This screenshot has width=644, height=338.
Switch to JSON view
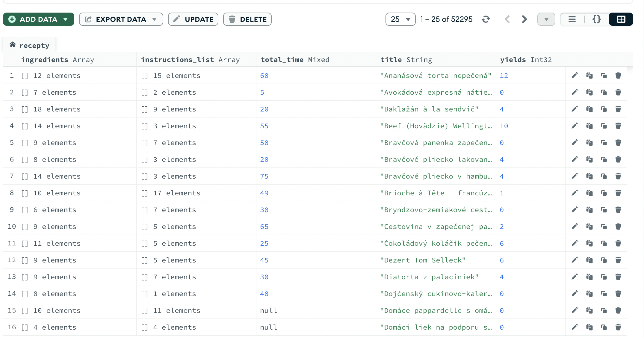coord(597,19)
